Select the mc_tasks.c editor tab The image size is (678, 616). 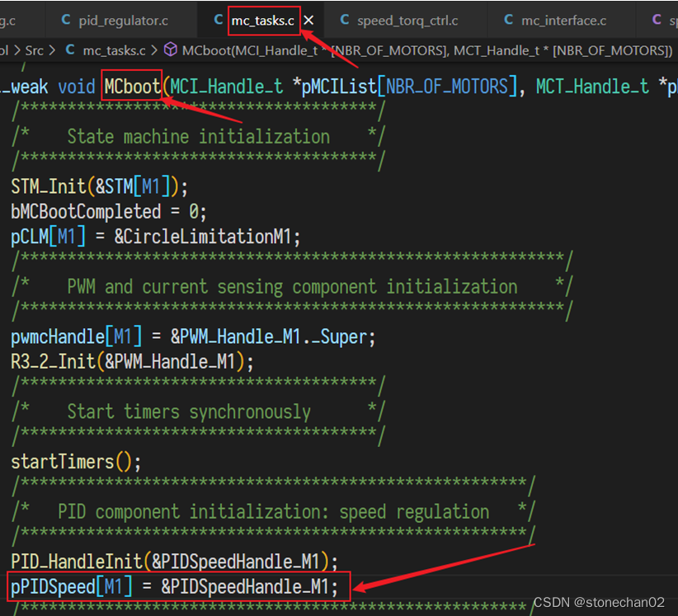[x=262, y=21]
